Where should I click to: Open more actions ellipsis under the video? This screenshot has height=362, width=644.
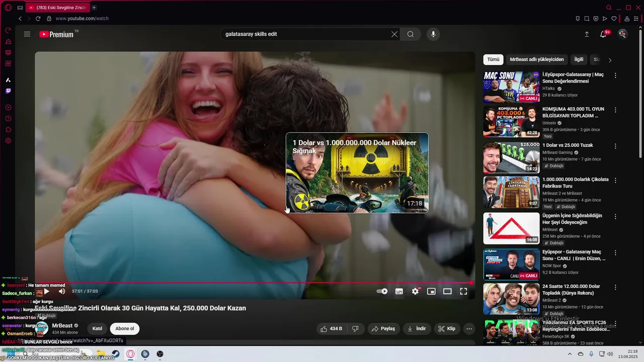coord(469,329)
